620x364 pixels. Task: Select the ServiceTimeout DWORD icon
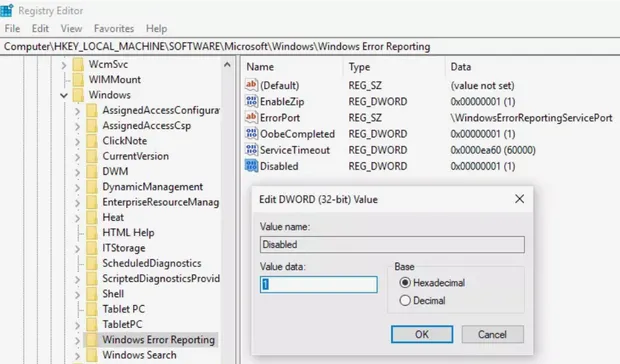(251, 150)
